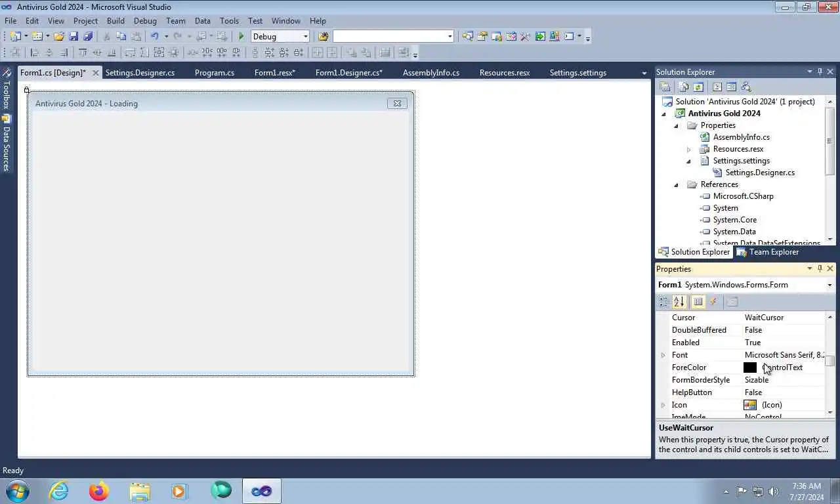Viewport: 840px width, 504px height.
Task: Show Events with the lightning icon
Action: coord(713,302)
